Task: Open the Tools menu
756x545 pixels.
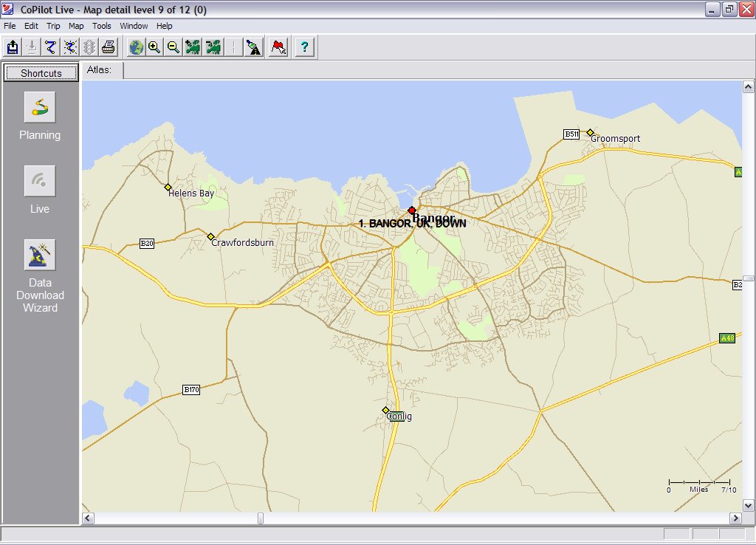Action: click(102, 26)
